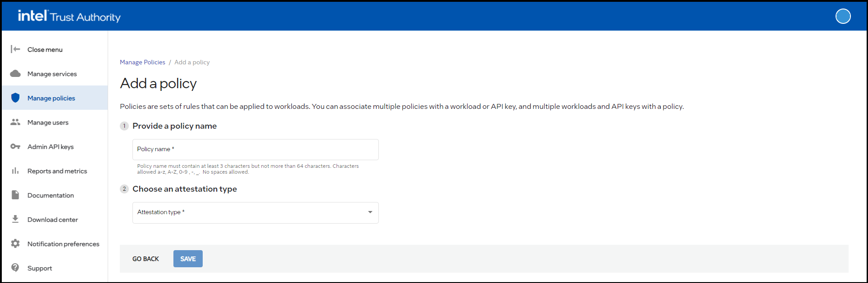This screenshot has width=868, height=283.
Task: Go to Manage users
Action: pos(55,122)
